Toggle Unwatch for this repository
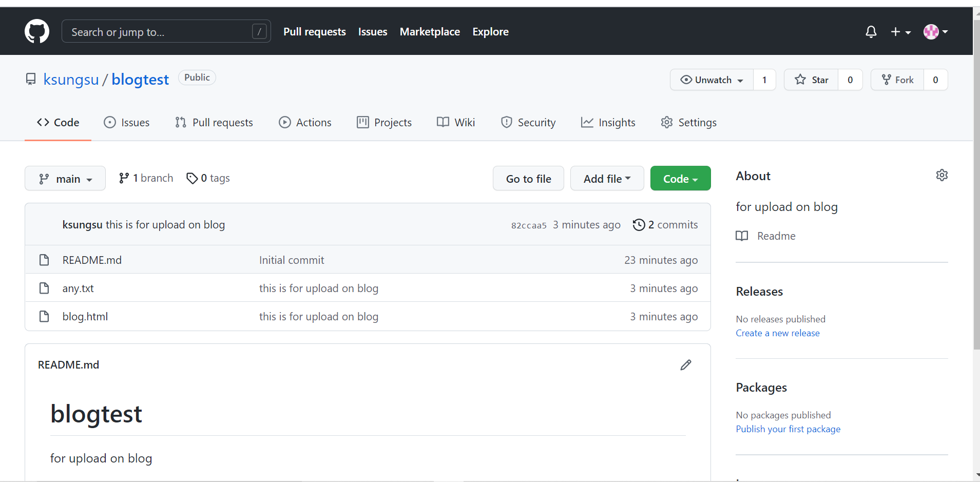 [x=712, y=80]
